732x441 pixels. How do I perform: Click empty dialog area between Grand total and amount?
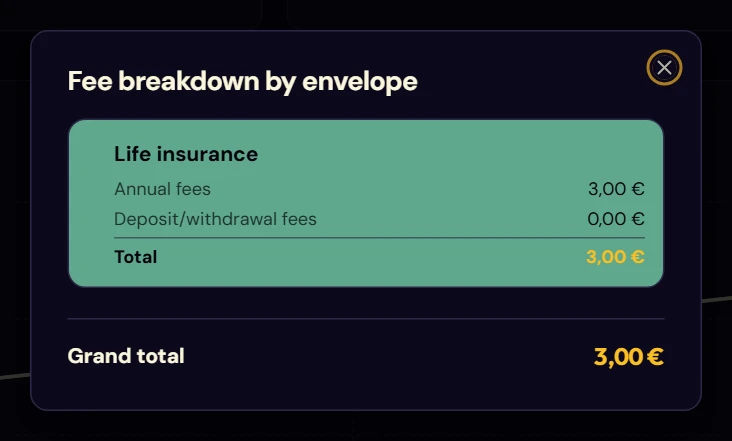coord(387,357)
